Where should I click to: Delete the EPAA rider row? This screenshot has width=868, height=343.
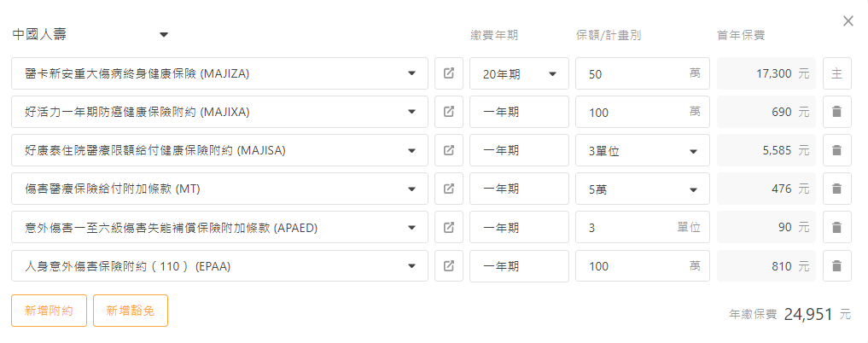point(836,266)
